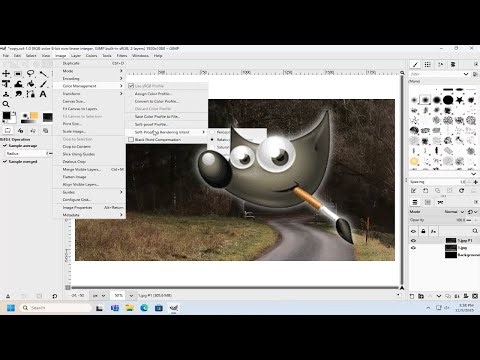The width and height of the screenshot is (480, 360).
Task: Expand the Metadata submenu
Action: tap(90, 215)
